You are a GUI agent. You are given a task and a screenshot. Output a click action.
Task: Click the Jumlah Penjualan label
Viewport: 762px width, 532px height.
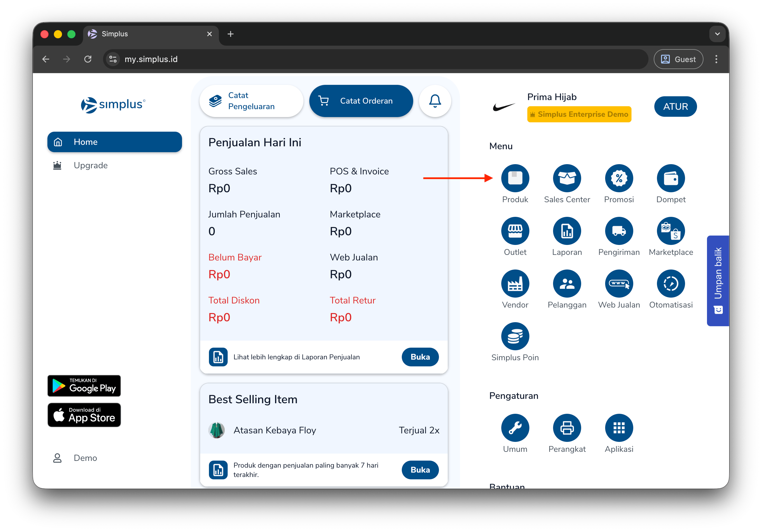pyautogui.click(x=244, y=214)
